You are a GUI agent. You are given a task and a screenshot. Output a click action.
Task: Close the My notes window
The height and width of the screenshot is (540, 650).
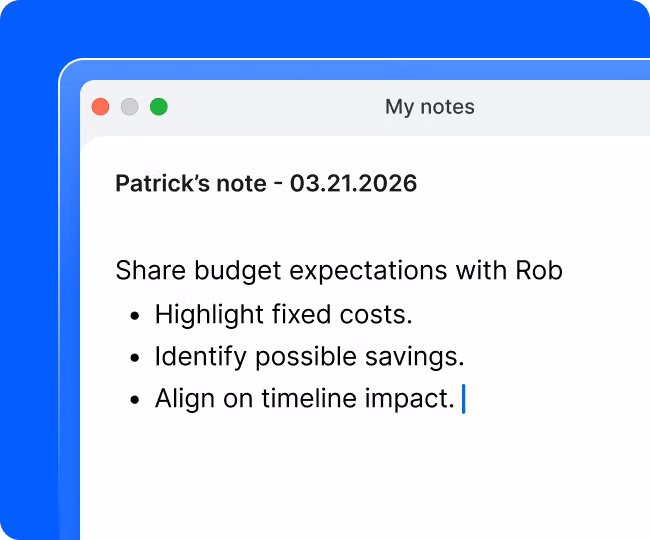100,107
